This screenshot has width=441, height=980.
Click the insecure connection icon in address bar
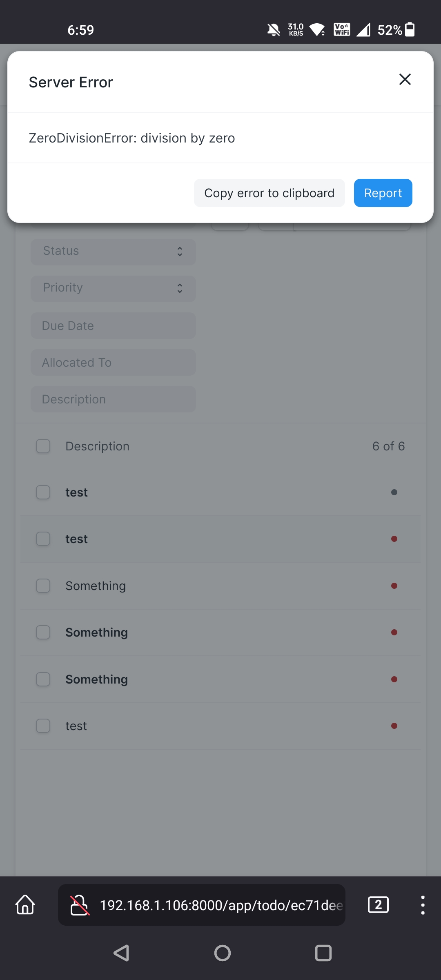click(80, 905)
